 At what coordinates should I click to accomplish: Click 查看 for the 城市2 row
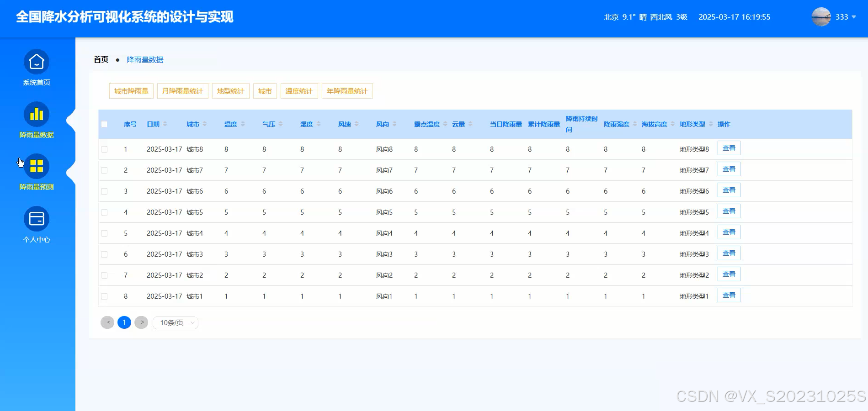click(729, 274)
